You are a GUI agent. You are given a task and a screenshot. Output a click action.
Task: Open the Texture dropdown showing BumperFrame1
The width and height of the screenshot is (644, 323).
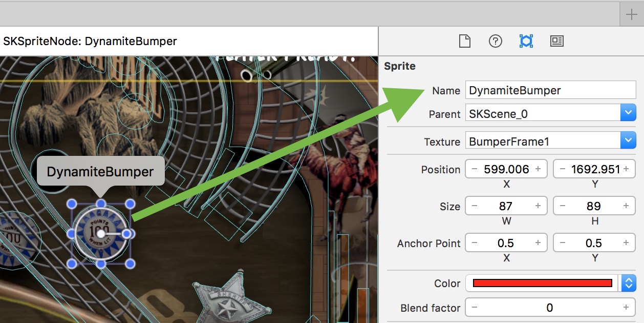(x=628, y=140)
